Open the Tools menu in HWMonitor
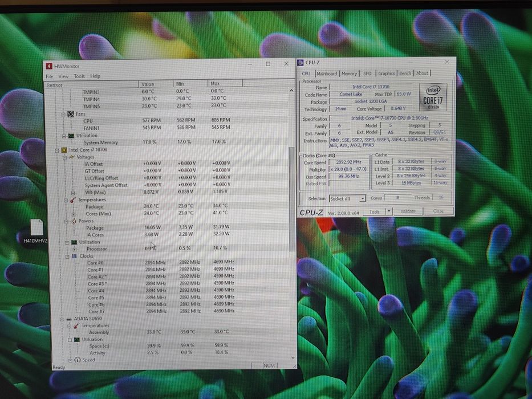 79,76
